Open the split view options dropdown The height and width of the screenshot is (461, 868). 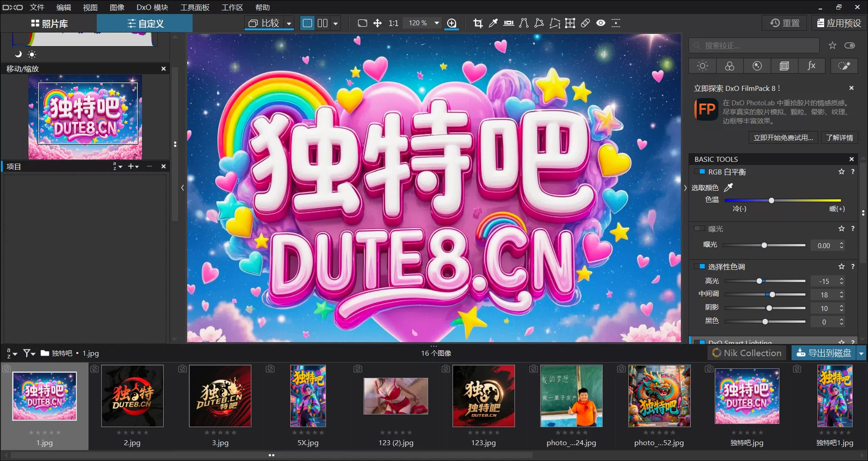pos(335,23)
